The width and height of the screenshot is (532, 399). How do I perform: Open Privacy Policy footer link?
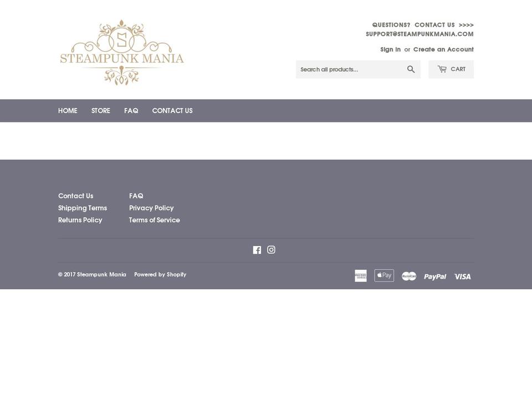pyautogui.click(x=151, y=208)
